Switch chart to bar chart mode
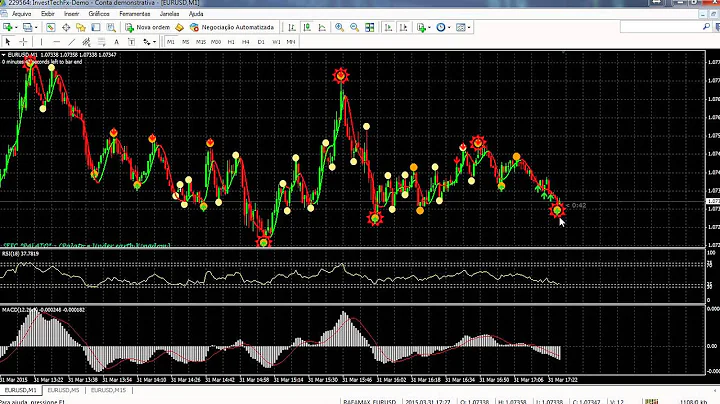The height and width of the screenshot is (404, 720). tap(292, 28)
